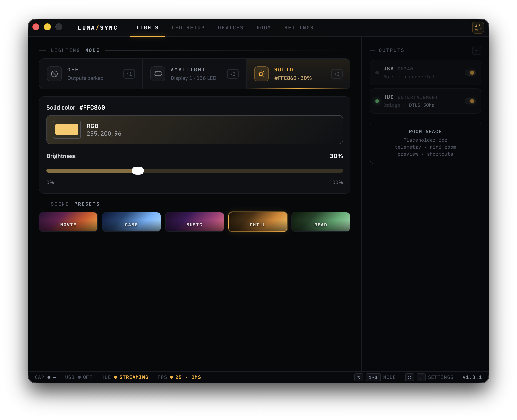The width and height of the screenshot is (517, 420).
Task: Click the Room Space placeholder panel
Action: pyautogui.click(x=425, y=143)
